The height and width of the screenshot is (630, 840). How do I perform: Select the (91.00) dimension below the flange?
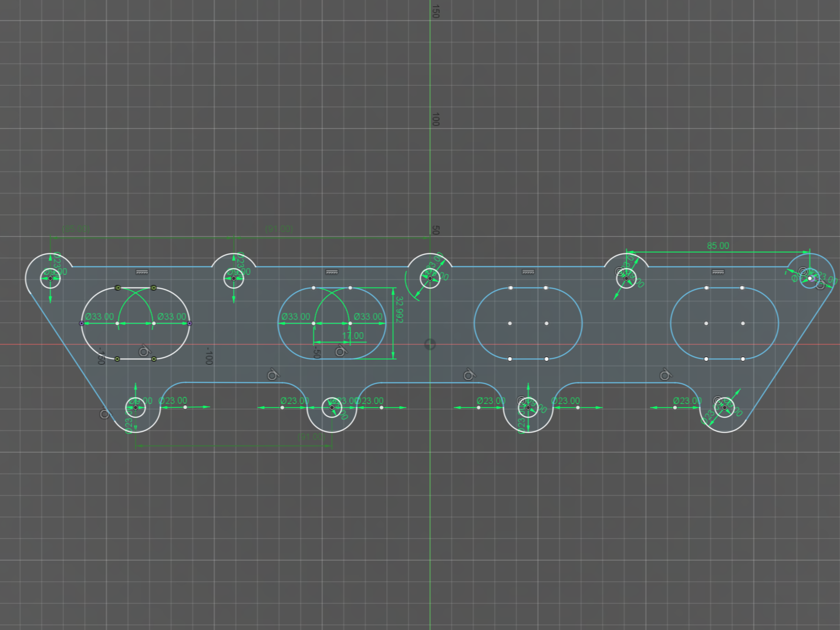pos(311,437)
